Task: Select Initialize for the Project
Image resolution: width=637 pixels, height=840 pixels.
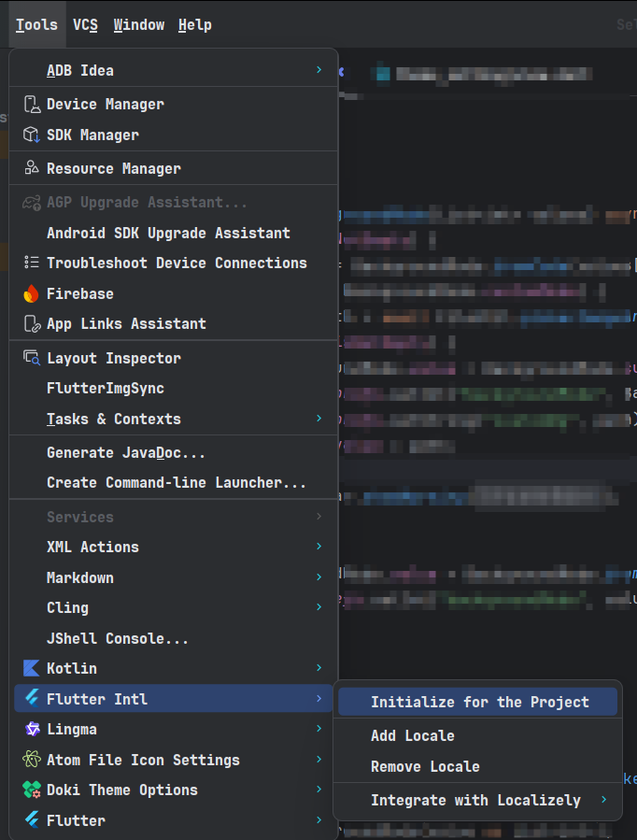Action: click(479, 703)
